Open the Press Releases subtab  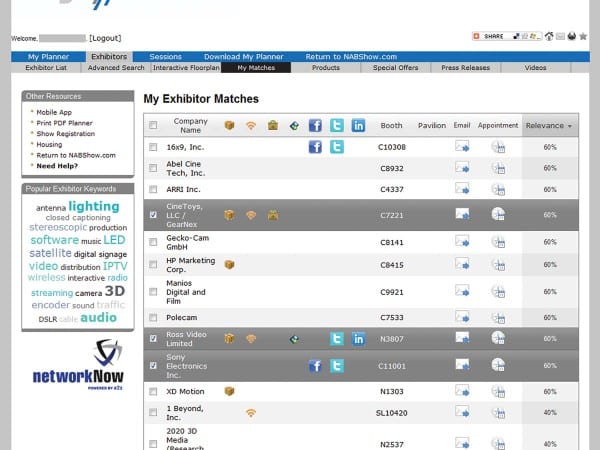pos(466,68)
